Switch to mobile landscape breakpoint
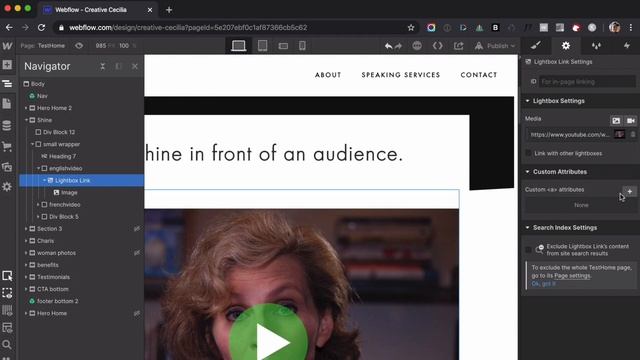The height and width of the screenshot is (360, 640). click(283, 46)
